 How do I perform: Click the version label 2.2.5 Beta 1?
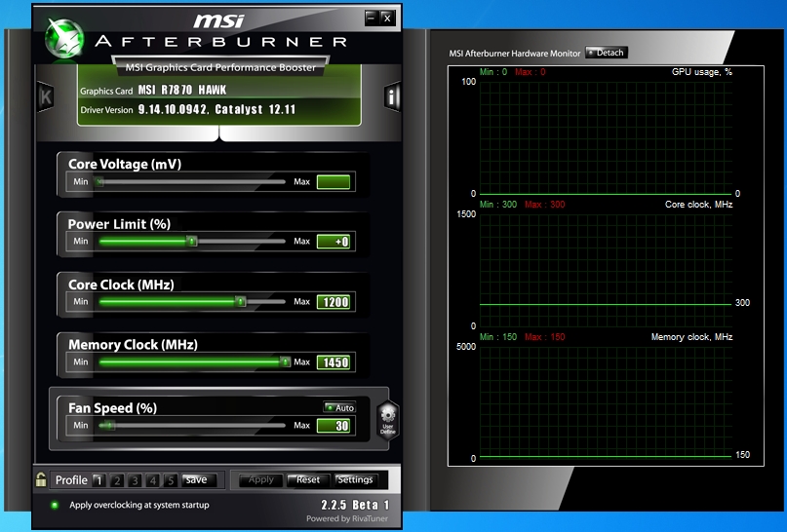[x=355, y=505]
